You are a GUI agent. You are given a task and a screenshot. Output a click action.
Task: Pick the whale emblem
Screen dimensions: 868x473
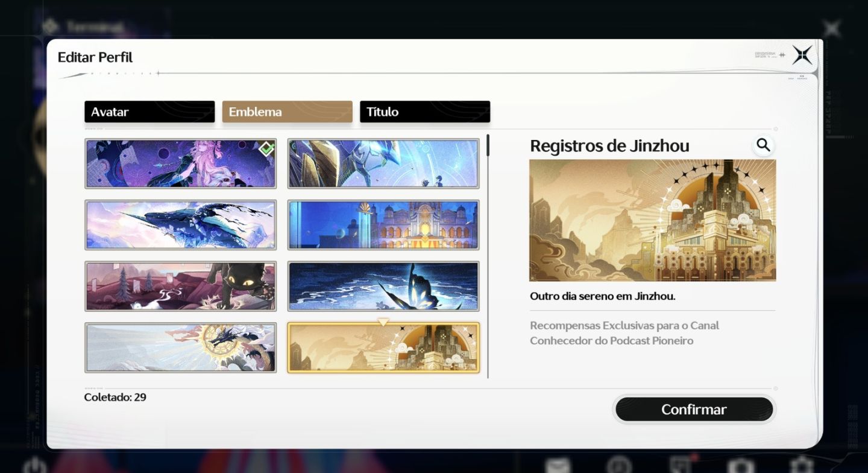pyautogui.click(x=180, y=224)
